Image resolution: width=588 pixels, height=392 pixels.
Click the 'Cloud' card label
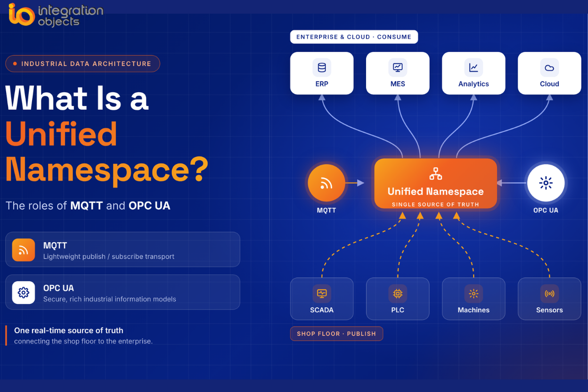pos(549,84)
